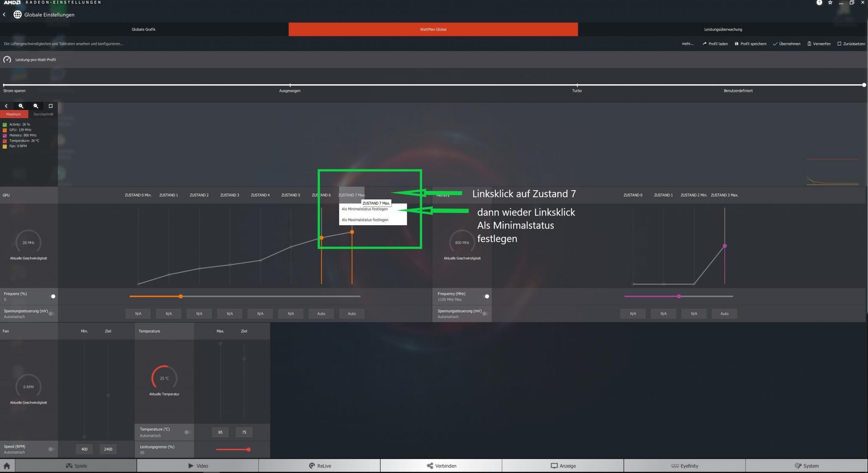Collapse the monitoring graph legend with left arrow
Viewport: 868px width, 473px height.
pyautogui.click(x=6, y=106)
